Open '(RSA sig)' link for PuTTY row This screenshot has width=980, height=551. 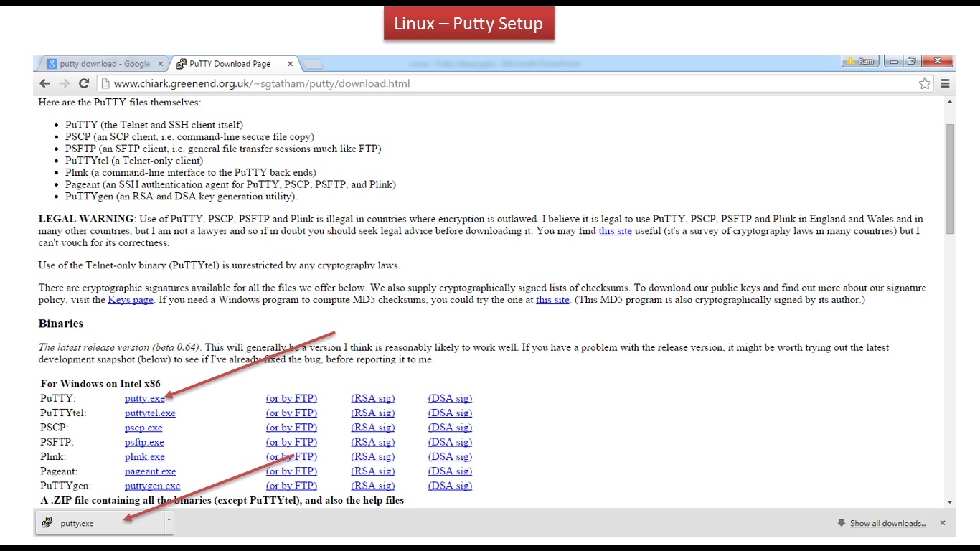[373, 398]
